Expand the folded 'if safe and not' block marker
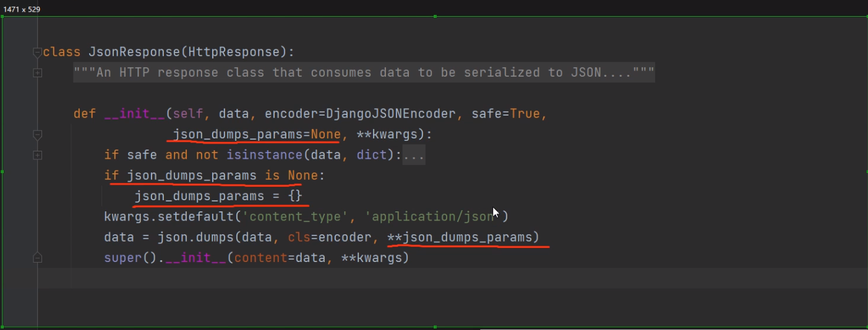Image resolution: width=868 pixels, height=330 pixels. (37, 155)
